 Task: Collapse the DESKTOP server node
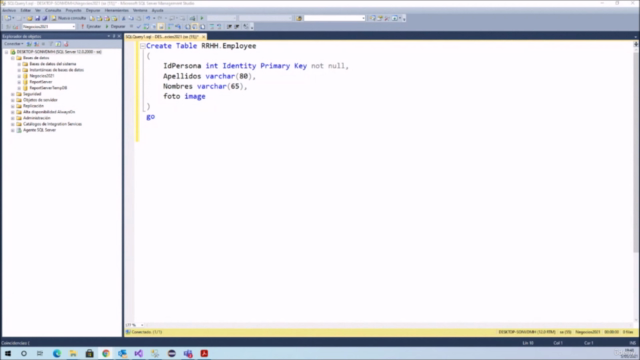coord(7,52)
